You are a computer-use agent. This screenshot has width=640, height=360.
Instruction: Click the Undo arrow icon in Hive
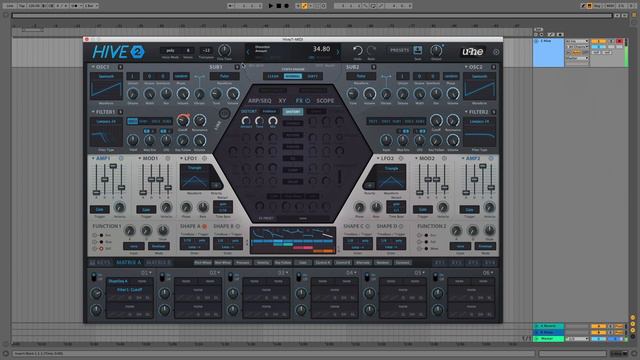click(358, 50)
